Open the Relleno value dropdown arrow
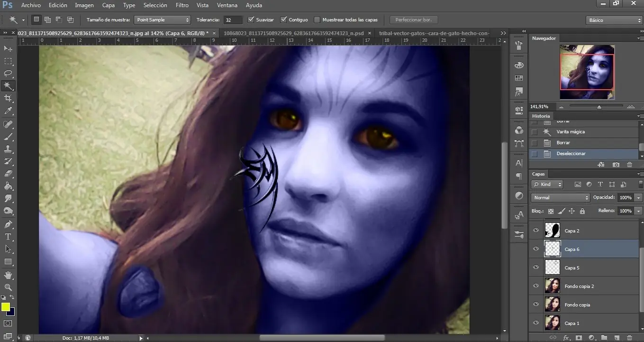644x342 pixels. coord(639,211)
